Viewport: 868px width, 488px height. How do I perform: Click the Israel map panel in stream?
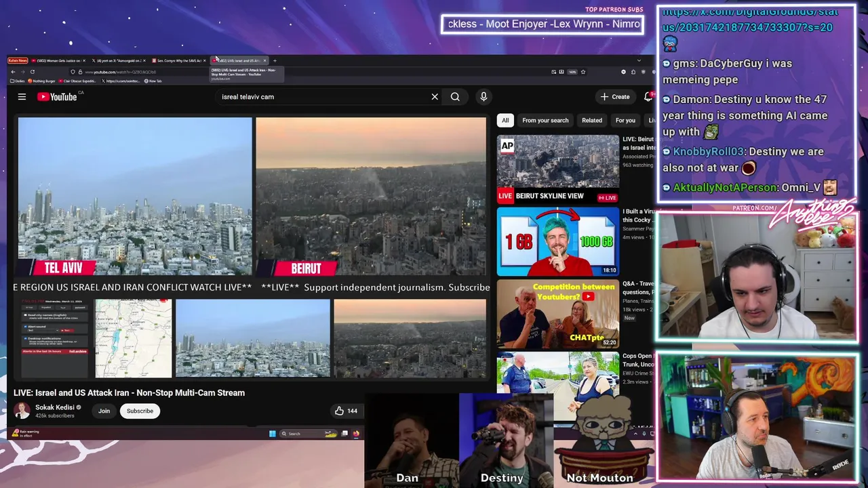tap(133, 338)
